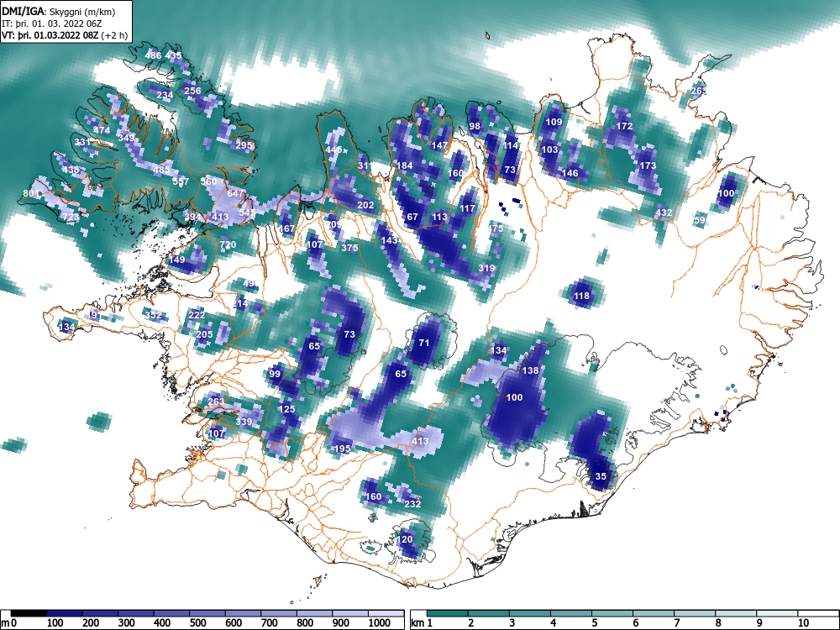The width and height of the screenshot is (840, 630).
Task: Select the 100–200 m dark blue swatch
Action: click(65, 613)
